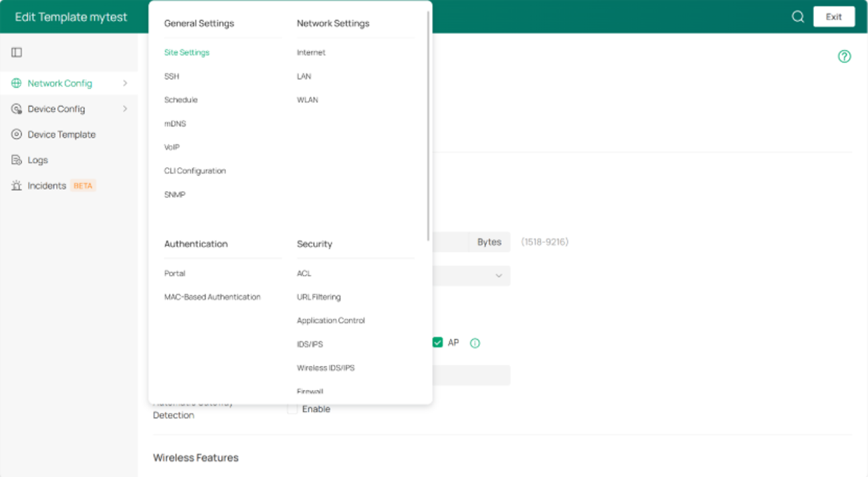The height and width of the screenshot is (477, 868).
Task: Open SSH settings entry
Action: (x=172, y=76)
